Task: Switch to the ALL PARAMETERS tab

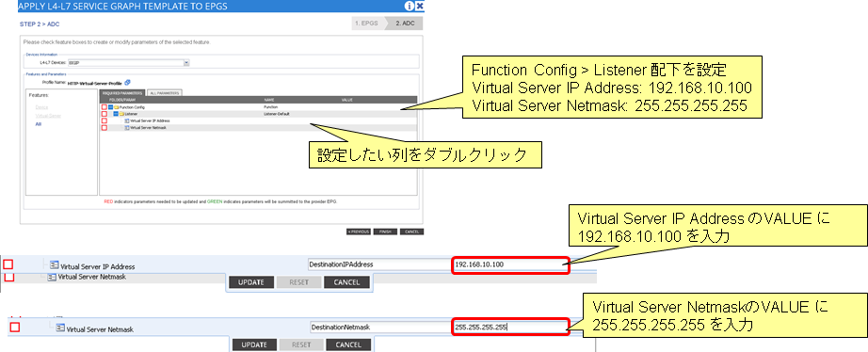Action: tap(165, 93)
